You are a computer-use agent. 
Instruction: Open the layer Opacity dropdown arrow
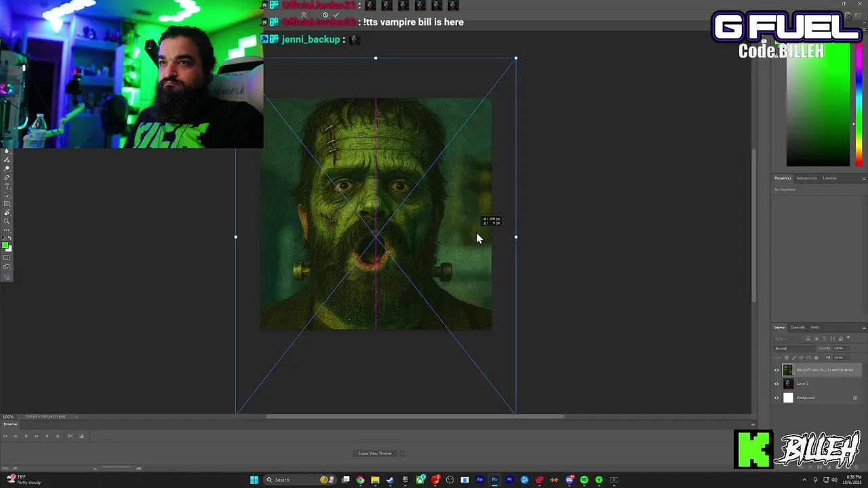tap(848, 348)
